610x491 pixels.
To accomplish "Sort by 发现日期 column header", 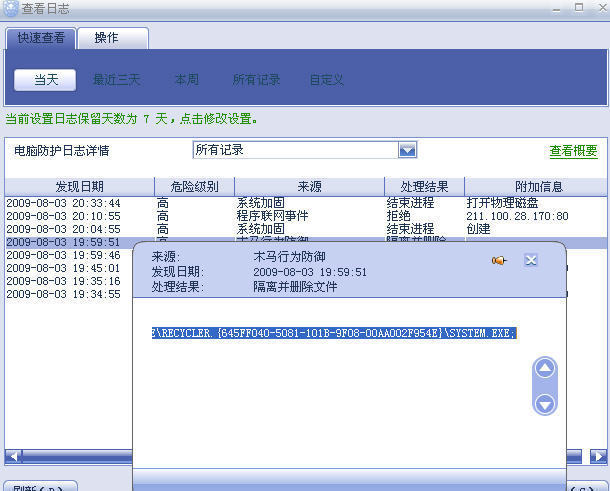I will point(79,187).
